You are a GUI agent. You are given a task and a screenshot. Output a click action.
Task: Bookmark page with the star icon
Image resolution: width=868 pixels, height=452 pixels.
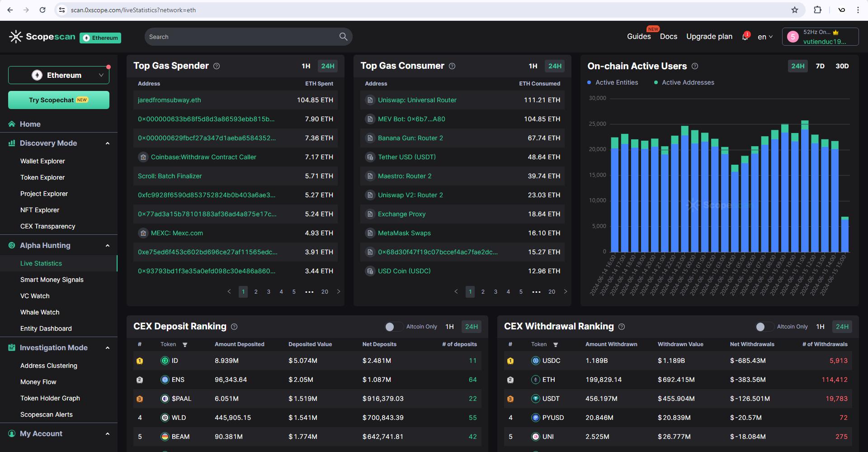[x=795, y=10]
